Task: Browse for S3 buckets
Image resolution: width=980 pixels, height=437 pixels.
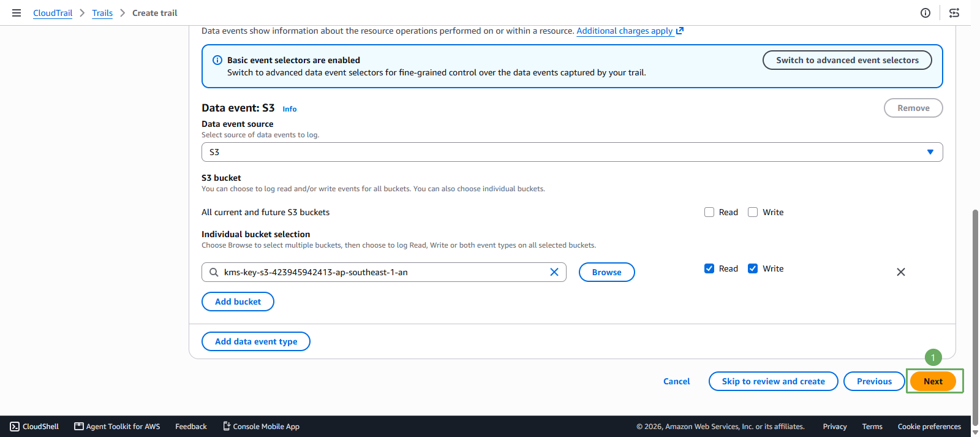Action: pyautogui.click(x=606, y=272)
